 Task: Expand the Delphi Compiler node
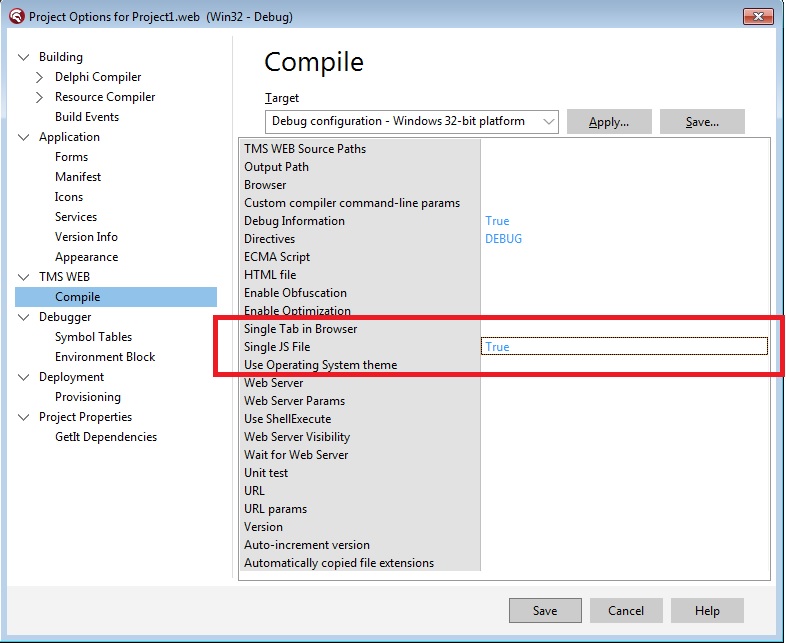pyautogui.click(x=40, y=77)
